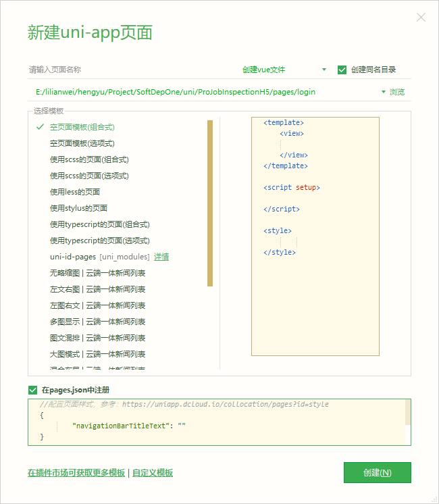Select 使用stylus的页面 template

[x=79, y=208]
